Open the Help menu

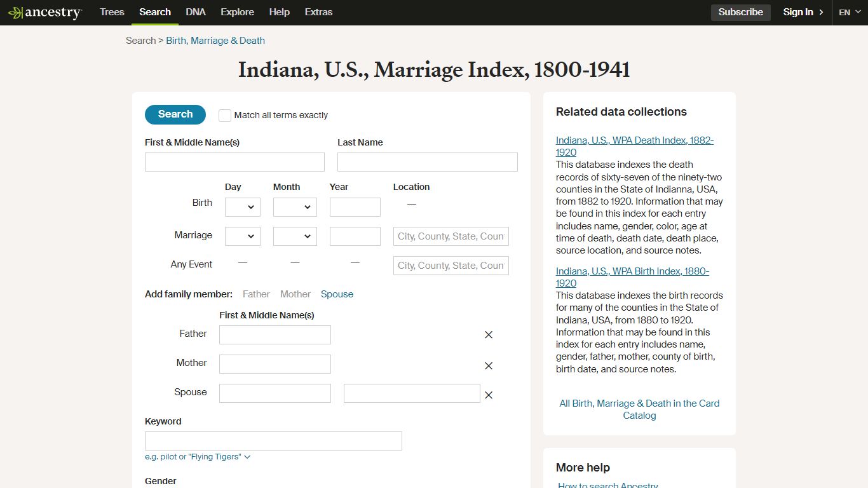(x=280, y=12)
